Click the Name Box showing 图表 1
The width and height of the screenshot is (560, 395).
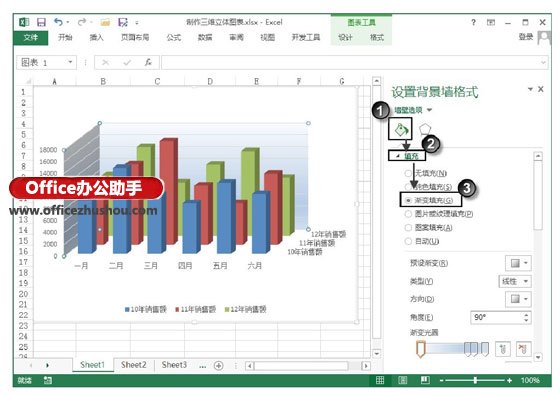[x=42, y=62]
